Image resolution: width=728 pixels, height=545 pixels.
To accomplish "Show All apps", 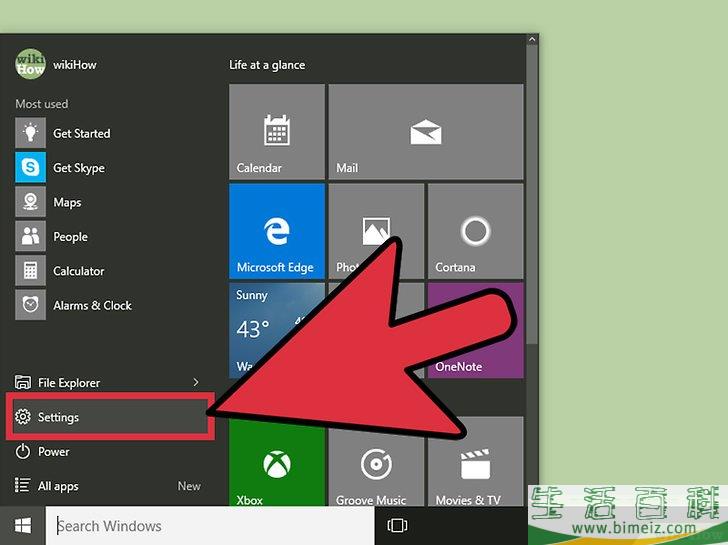I will (x=58, y=486).
